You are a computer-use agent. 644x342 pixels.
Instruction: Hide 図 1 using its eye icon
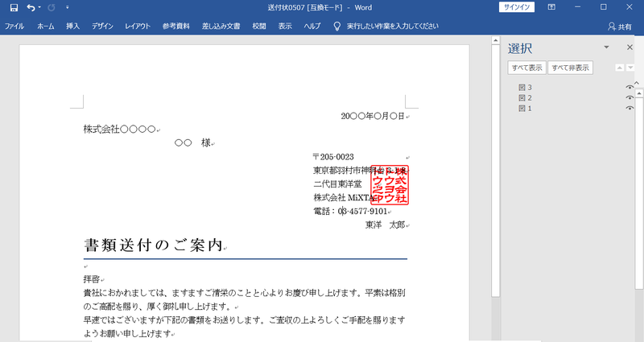630,109
